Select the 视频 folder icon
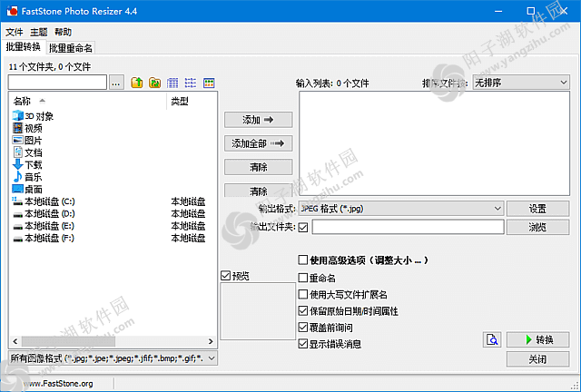The width and height of the screenshot is (581, 392). pyautogui.click(x=18, y=128)
